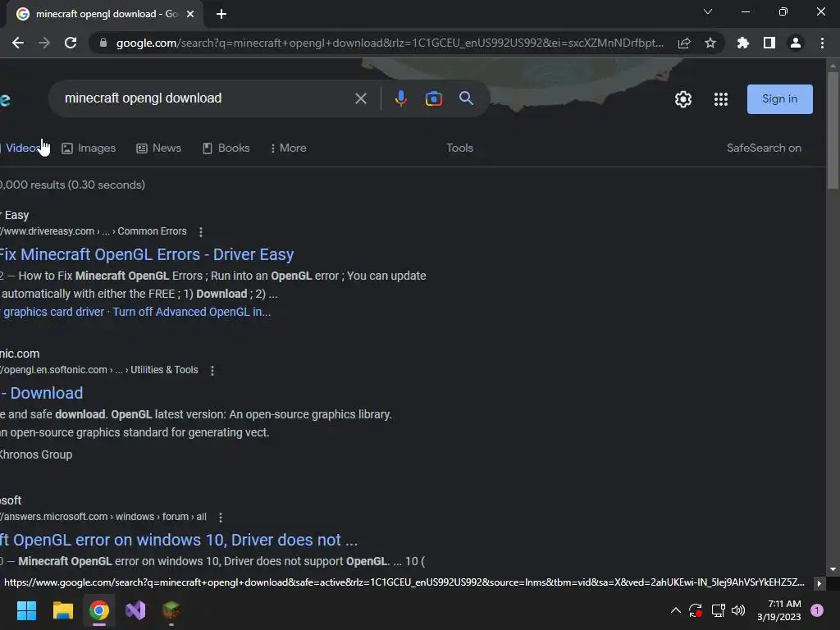Follow the graphics card driver sitelink
840x630 pixels.
point(52,312)
